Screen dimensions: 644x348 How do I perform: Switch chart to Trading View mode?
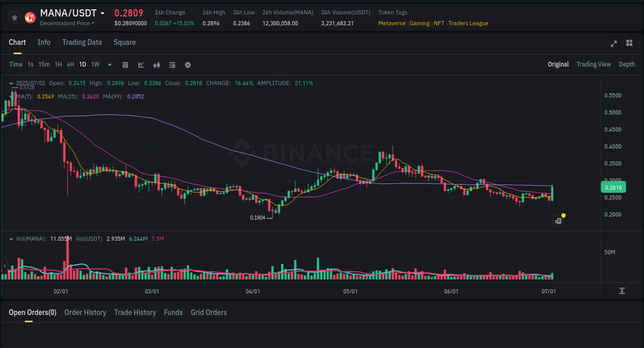[594, 64]
